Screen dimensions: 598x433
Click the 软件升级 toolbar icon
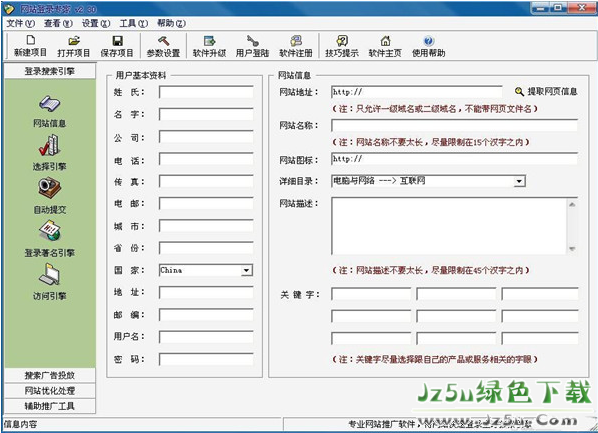209,45
